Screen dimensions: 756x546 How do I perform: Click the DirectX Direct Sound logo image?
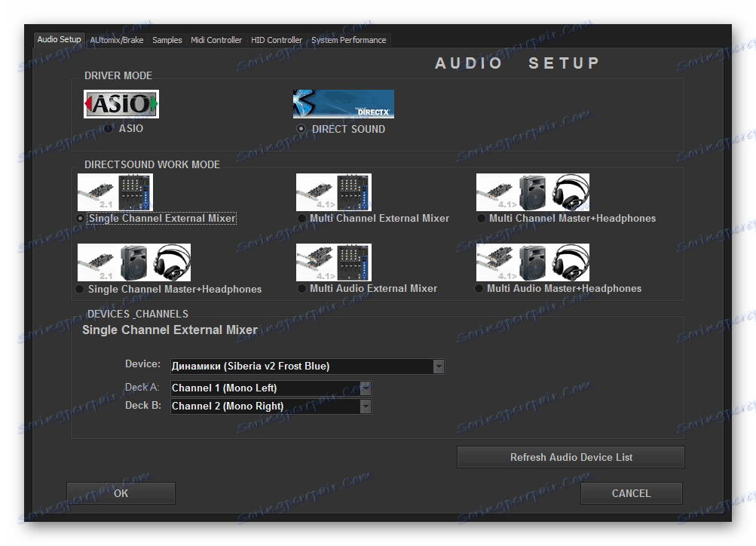343,104
